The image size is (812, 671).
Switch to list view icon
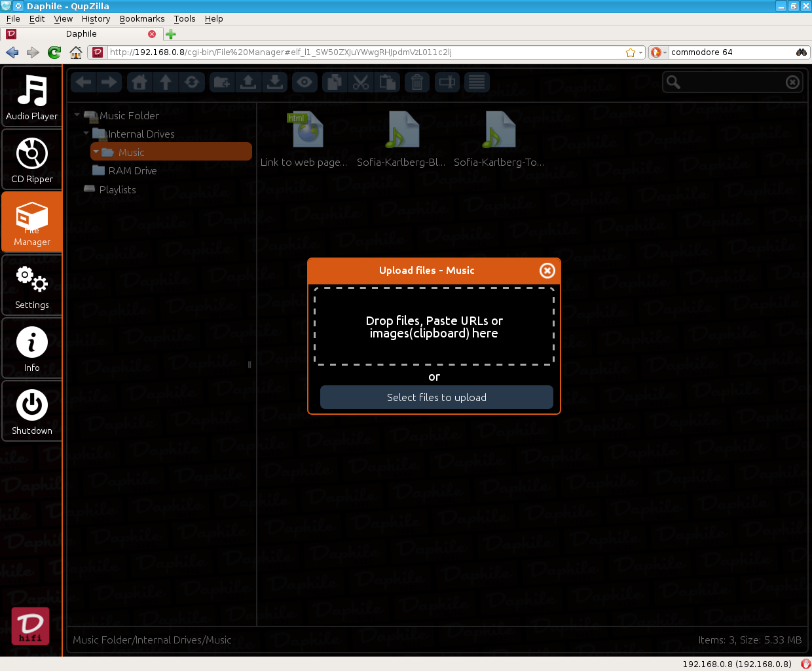click(x=477, y=82)
